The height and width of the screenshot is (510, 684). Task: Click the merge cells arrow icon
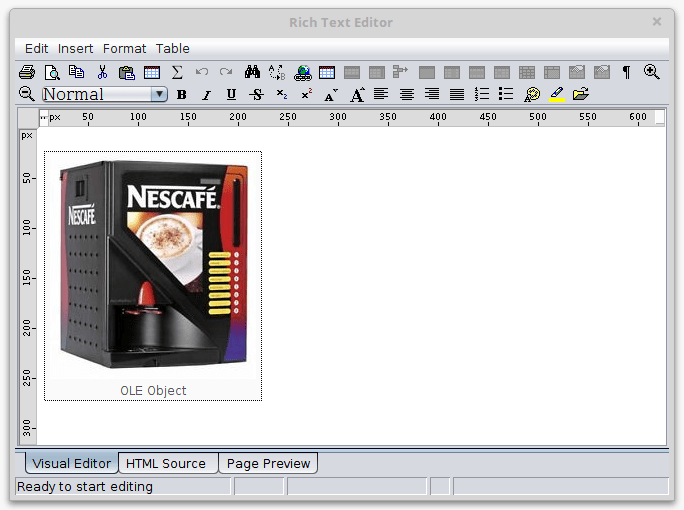[x=400, y=72]
